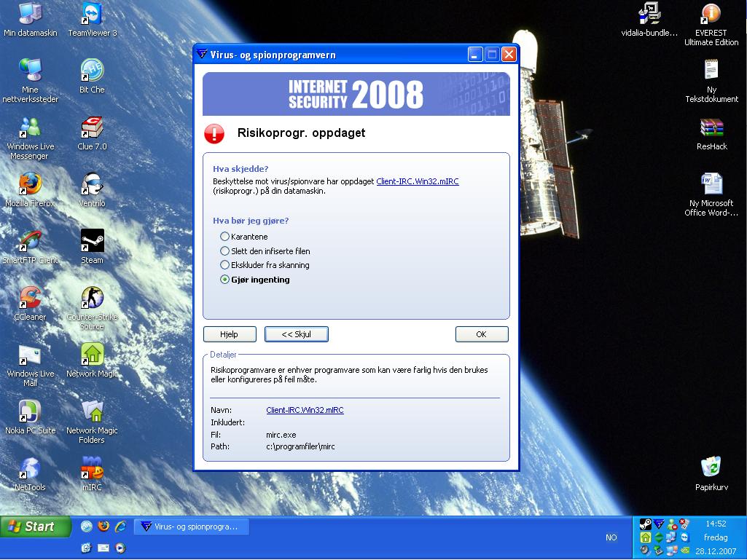Screen dimensions: 747x560
Task: Confirm with the OK button
Action: tap(482, 334)
